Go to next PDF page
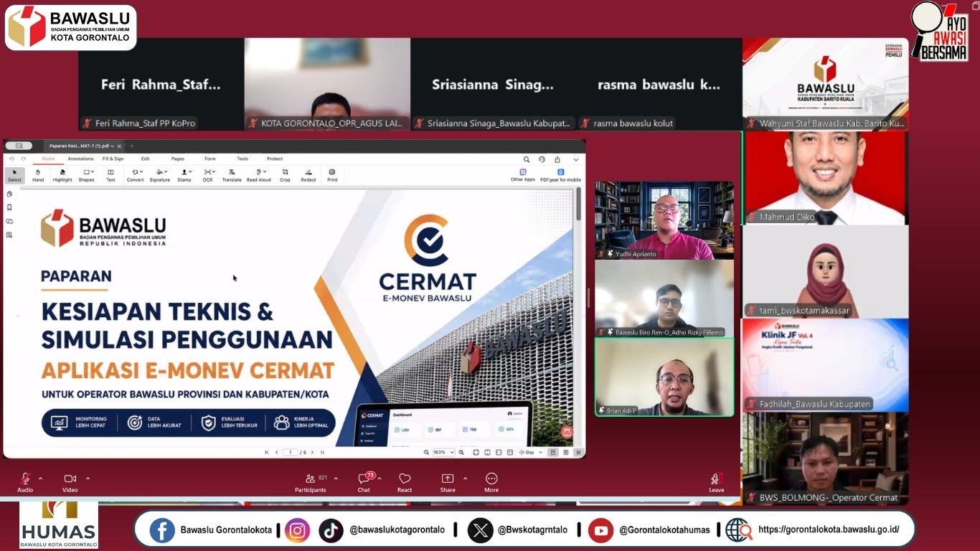The image size is (980, 551). pos(312,452)
